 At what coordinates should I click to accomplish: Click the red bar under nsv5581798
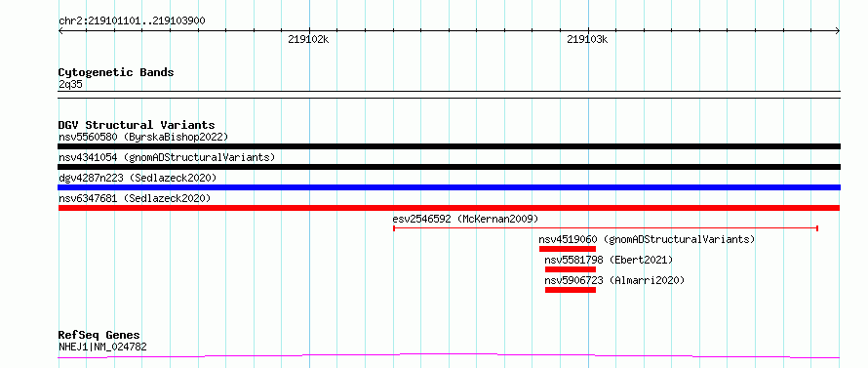571,269
